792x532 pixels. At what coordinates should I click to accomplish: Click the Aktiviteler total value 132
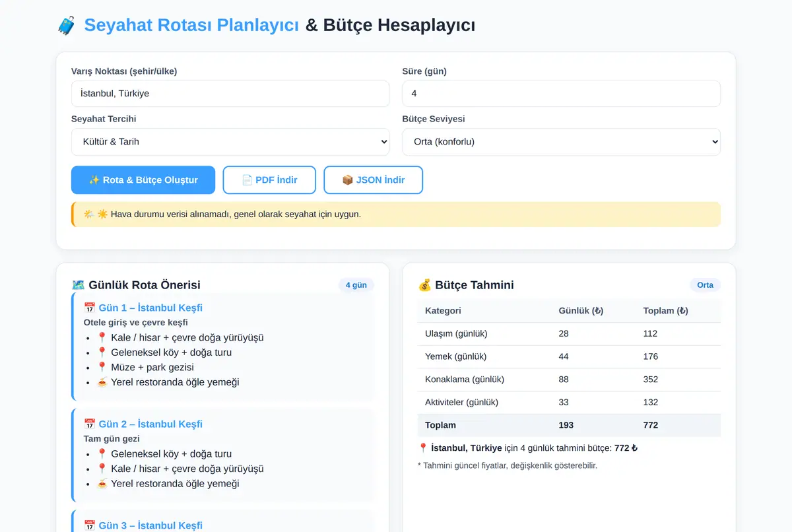(651, 402)
